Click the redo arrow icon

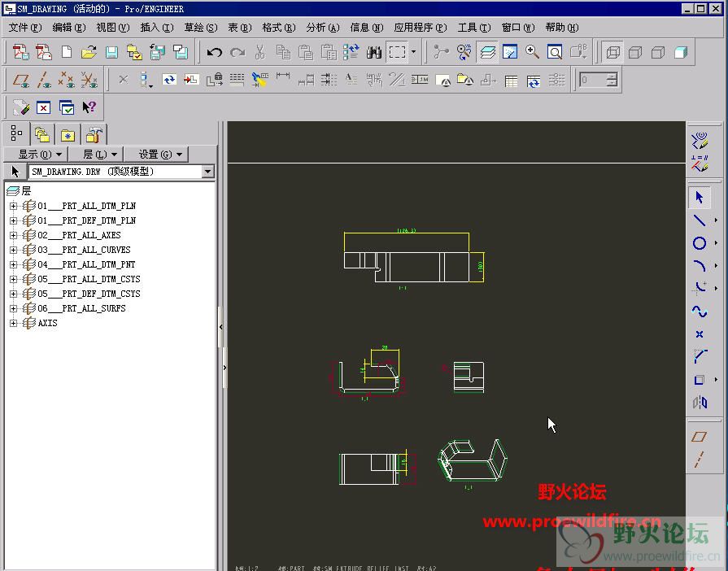click(x=238, y=52)
